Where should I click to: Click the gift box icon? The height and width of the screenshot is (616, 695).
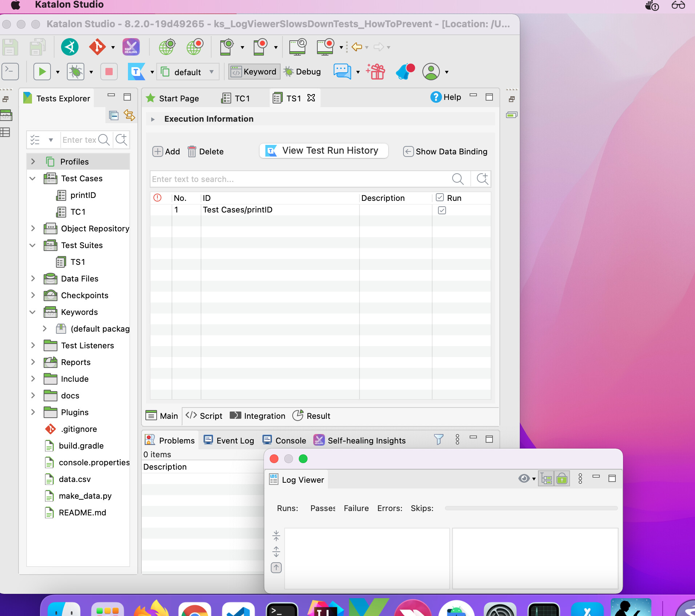[376, 72]
